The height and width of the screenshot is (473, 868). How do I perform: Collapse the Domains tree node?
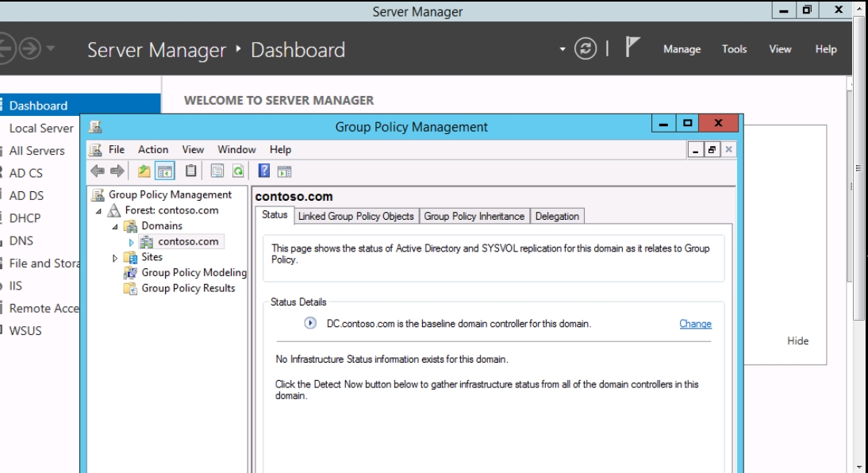point(115,226)
